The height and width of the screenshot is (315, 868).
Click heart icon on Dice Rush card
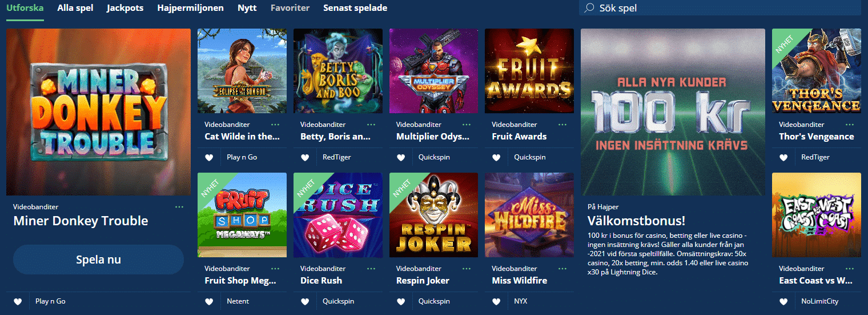[x=305, y=301]
